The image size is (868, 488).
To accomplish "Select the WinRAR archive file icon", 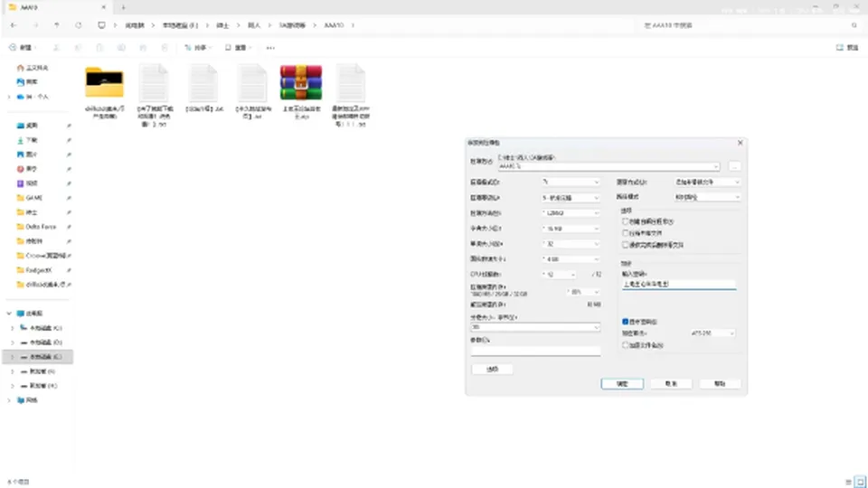I will point(300,83).
